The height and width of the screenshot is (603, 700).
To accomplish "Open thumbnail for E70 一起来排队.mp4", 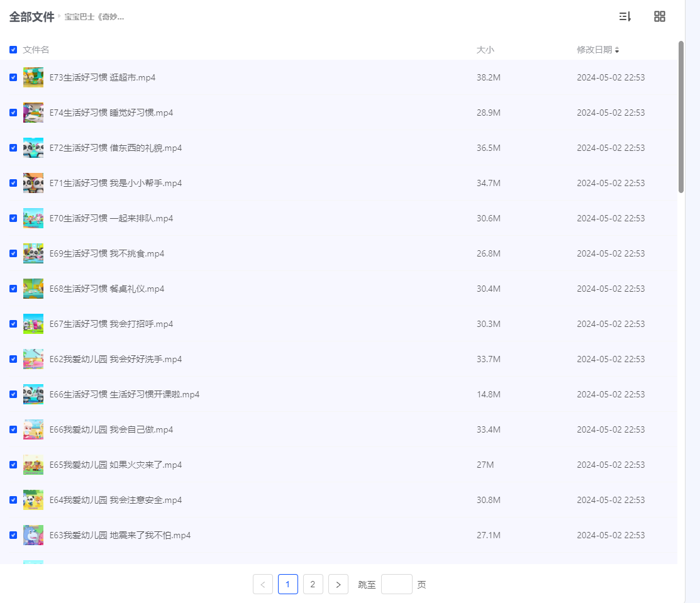I will pos(33,218).
